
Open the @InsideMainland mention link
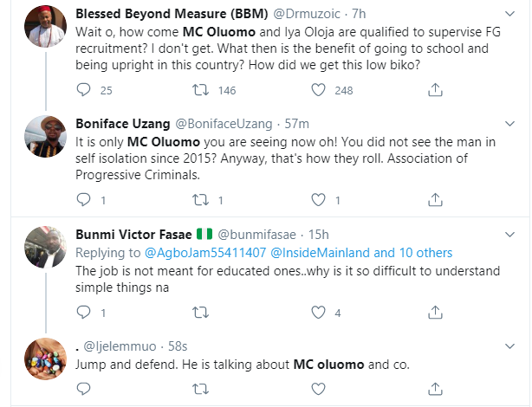pyautogui.click(x=319, y=253)
